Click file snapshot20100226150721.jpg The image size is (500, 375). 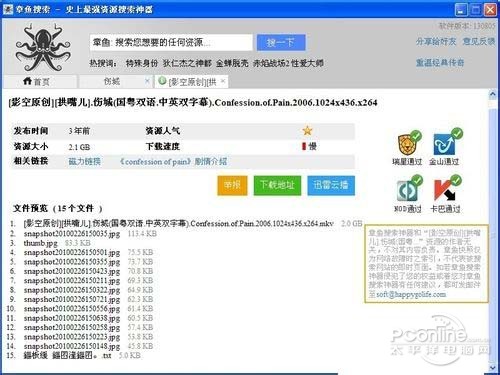click(x=72, y=299)
